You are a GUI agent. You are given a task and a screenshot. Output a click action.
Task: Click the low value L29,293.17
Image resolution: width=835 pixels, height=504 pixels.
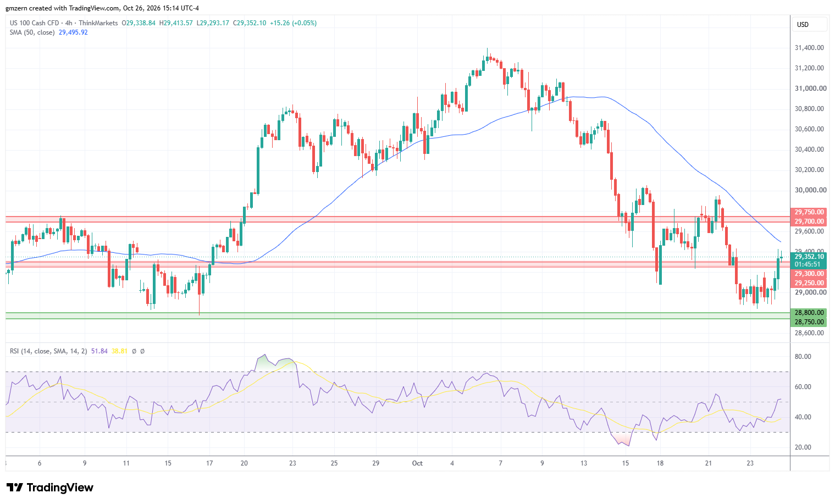(x=213, y=23)
